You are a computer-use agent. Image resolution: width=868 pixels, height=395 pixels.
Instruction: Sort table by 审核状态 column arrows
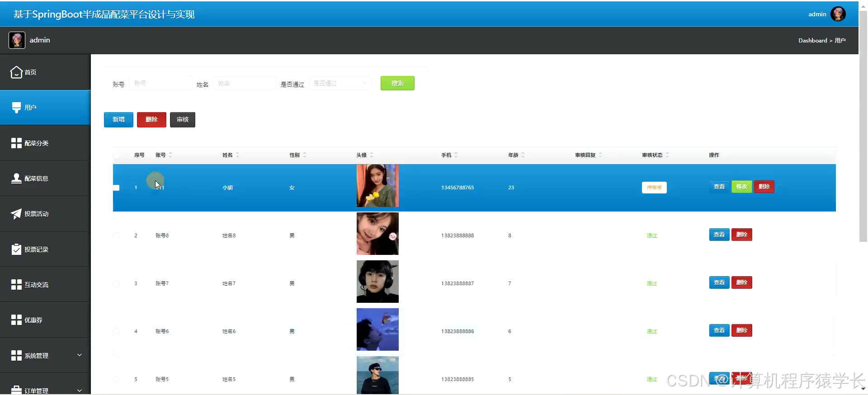click(667, 155)
